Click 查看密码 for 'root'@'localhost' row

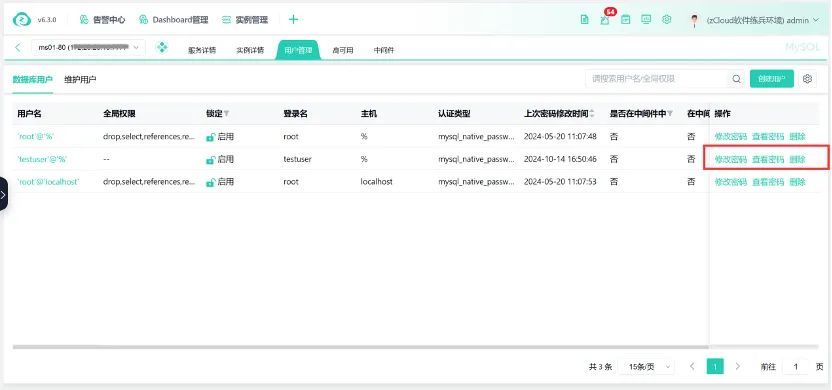point(768,181)
